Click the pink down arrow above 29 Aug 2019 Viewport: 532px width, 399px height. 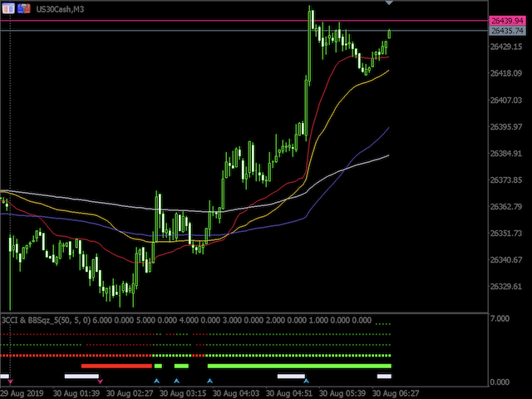coord(10,381)
